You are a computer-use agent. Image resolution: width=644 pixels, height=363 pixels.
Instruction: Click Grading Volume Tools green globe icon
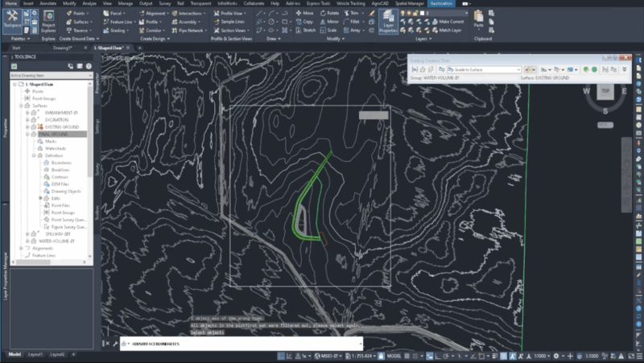(594, 70)
